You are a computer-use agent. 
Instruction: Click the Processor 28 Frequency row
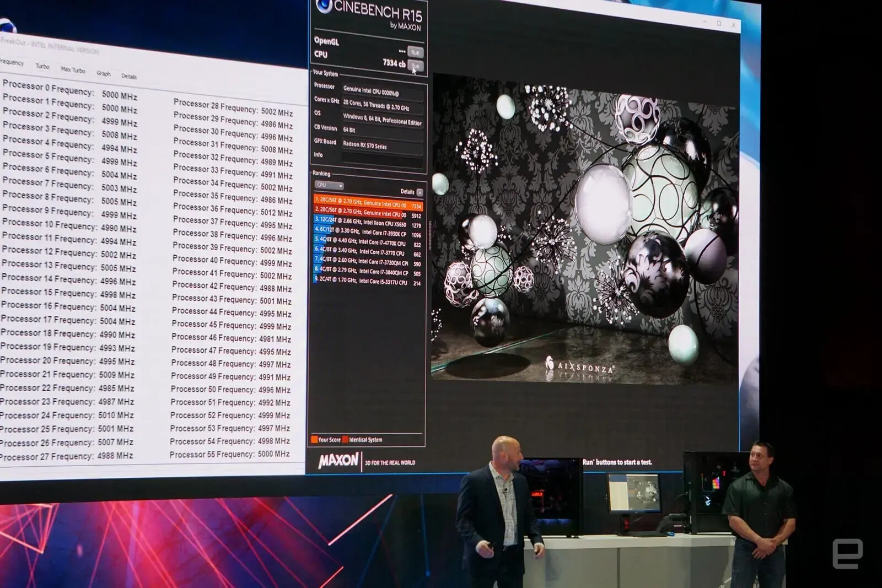click(x=233, y=108)
